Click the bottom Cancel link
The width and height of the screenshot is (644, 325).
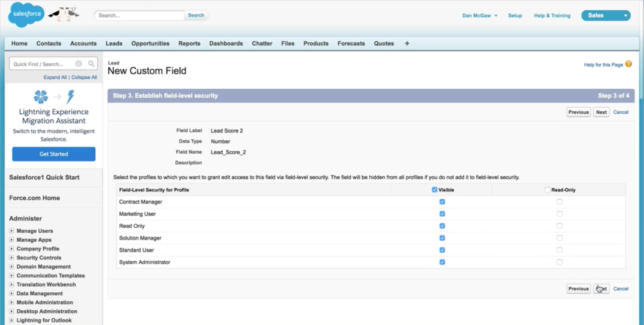click(621, 289)
